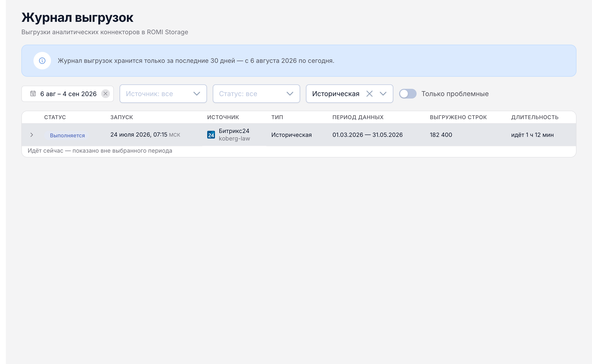Clear the Историческая type filter

point(369,94)
